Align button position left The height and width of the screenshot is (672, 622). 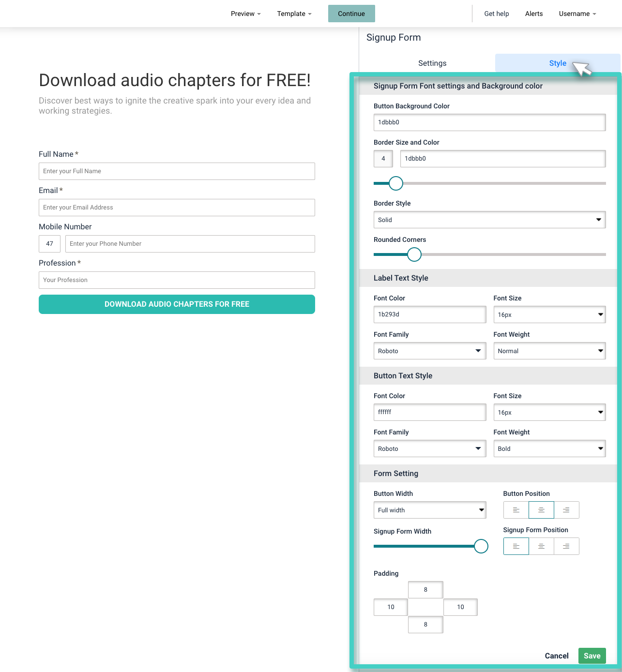point(516,510)
